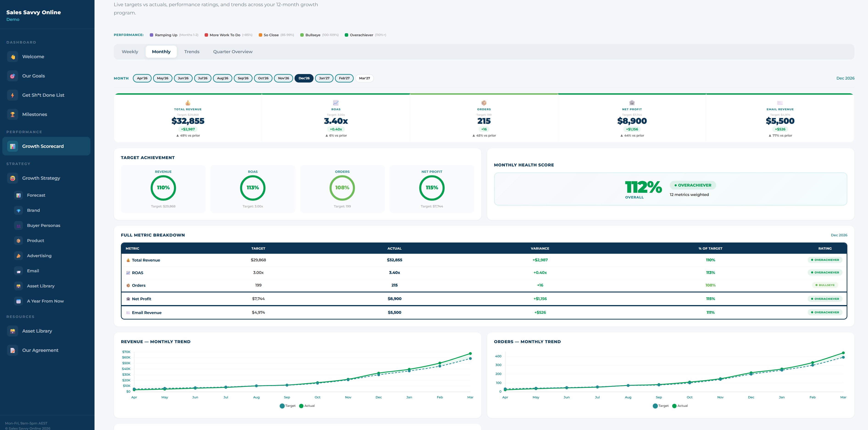Select the Forecast icon under Strategy
Viewport: 868px width, 430px height.
pyautogui.click(x=18, y=195)
